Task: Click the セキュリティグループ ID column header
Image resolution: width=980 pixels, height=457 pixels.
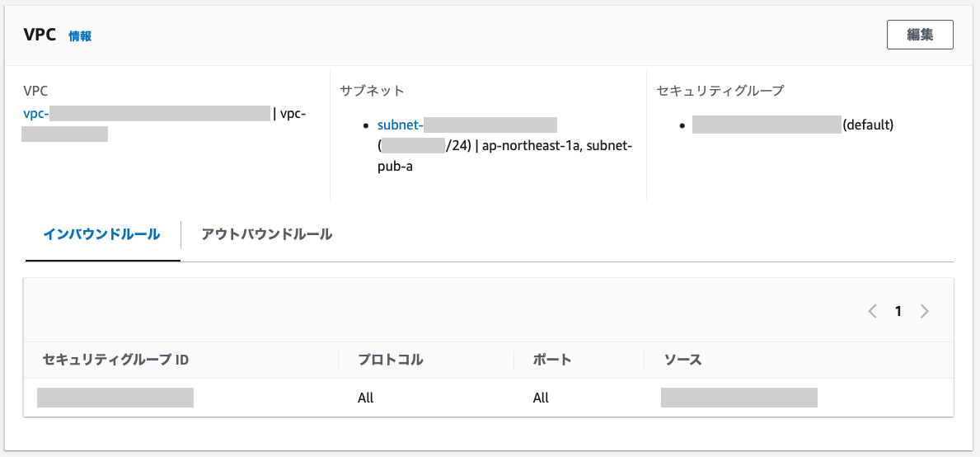Action: tap(116, 360)
